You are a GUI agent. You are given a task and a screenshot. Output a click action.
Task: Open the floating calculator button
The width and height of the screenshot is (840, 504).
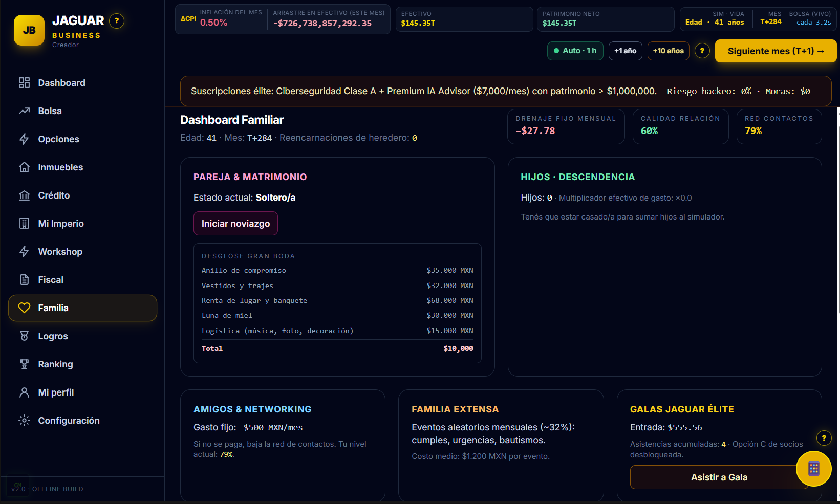point(814,469)
